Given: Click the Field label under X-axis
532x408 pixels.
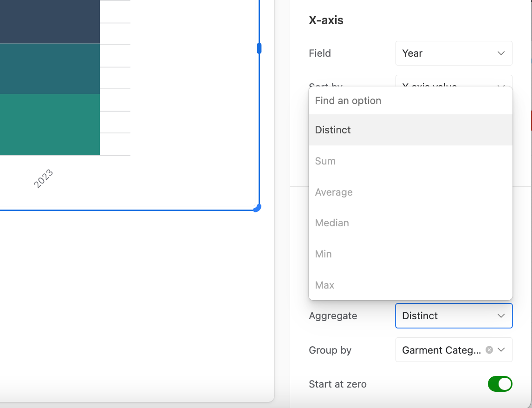Looking at the screenshot, I should (x=319, y=53).
